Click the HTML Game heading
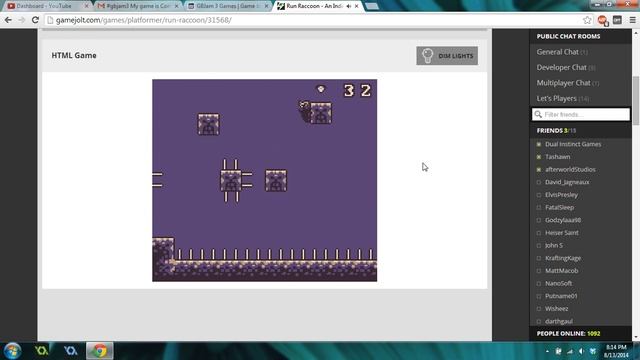 tap(74, 55)
